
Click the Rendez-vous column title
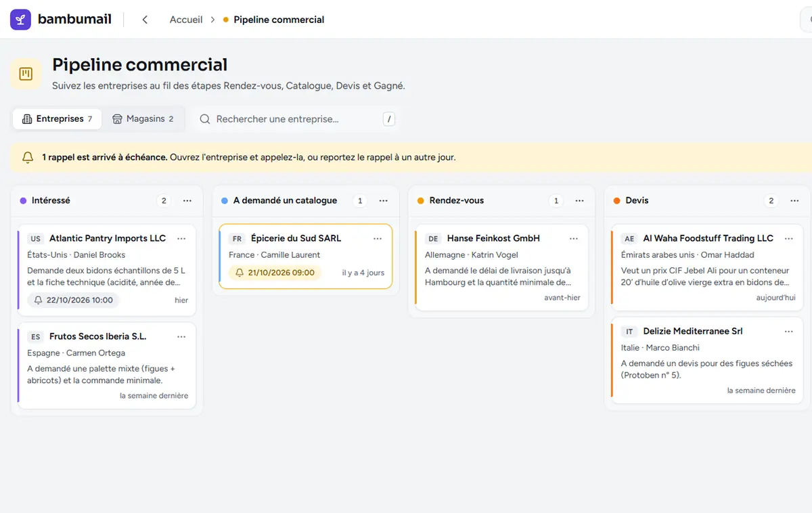click(x=457, y=200)
